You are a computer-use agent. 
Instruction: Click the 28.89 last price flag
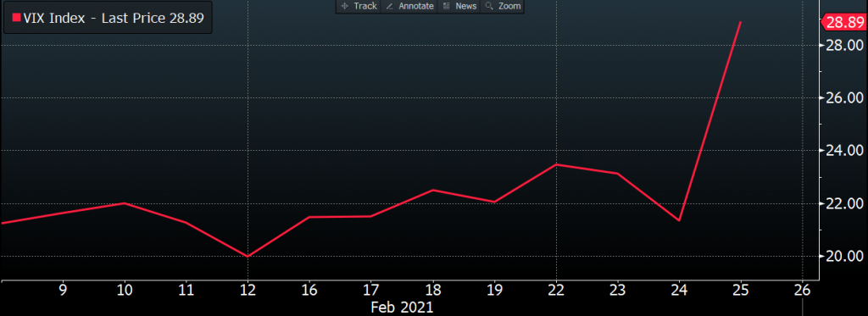844,23
